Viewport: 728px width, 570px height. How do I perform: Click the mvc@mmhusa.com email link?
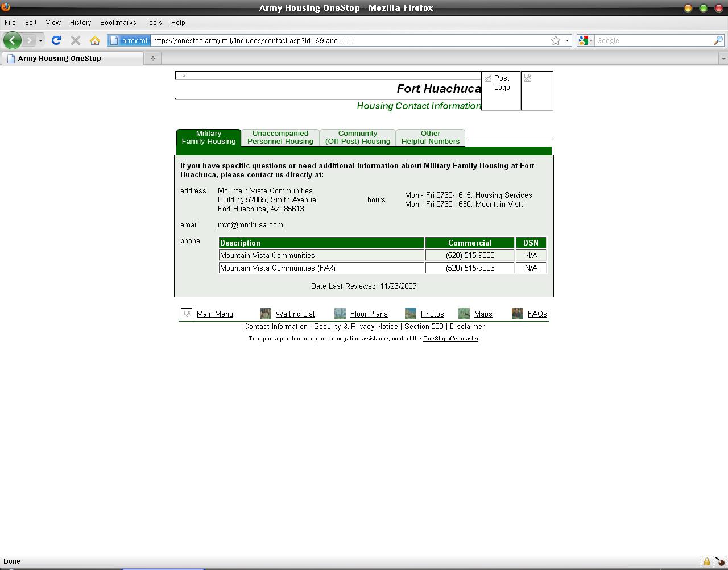(x=250, y=225)
